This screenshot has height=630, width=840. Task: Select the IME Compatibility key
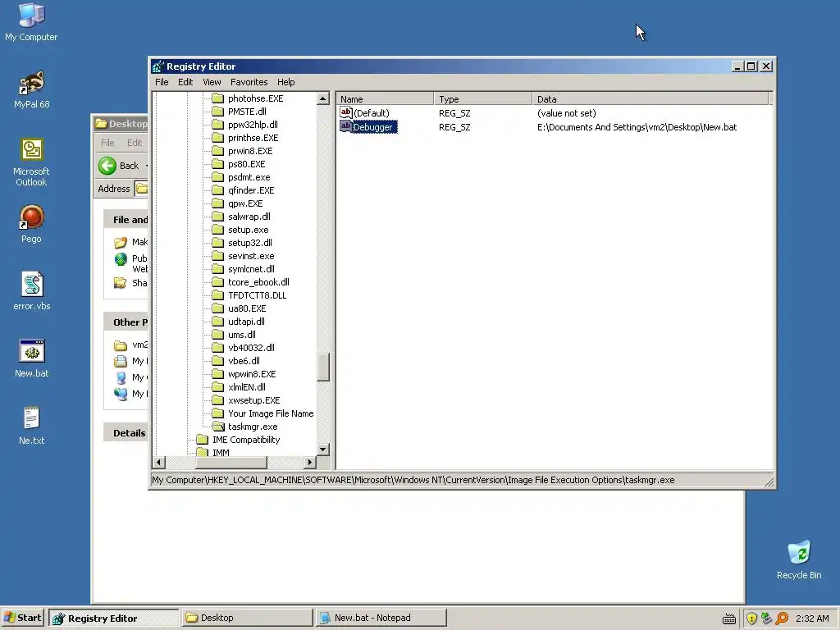click(x=246, y=440)
